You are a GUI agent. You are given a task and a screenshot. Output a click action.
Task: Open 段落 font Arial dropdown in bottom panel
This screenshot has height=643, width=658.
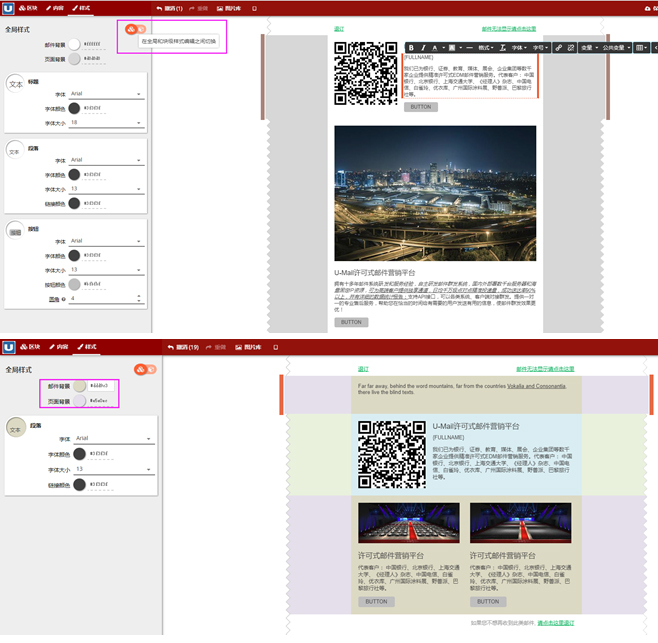(114, 439)
